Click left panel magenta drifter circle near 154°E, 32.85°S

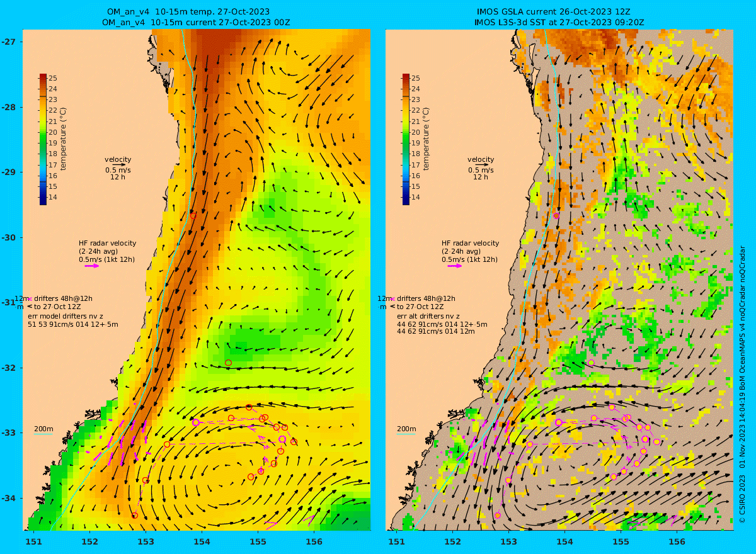(x=195, y=422)
